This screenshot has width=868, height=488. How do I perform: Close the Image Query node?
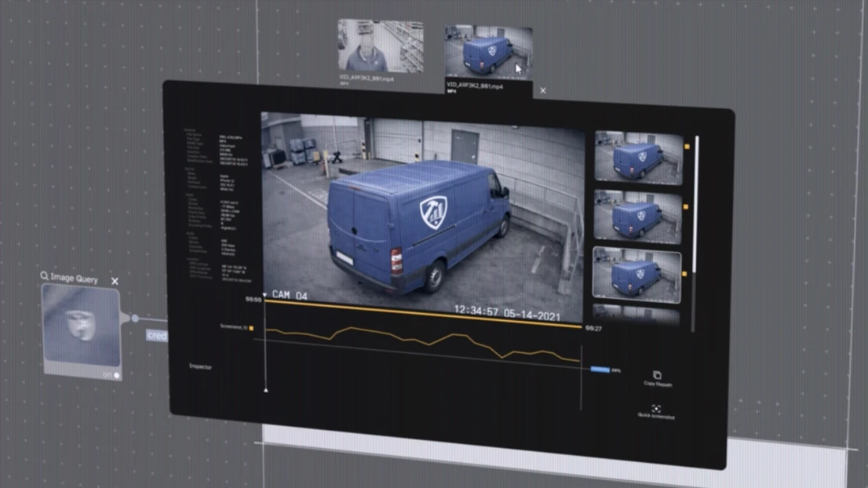[115, 281]
